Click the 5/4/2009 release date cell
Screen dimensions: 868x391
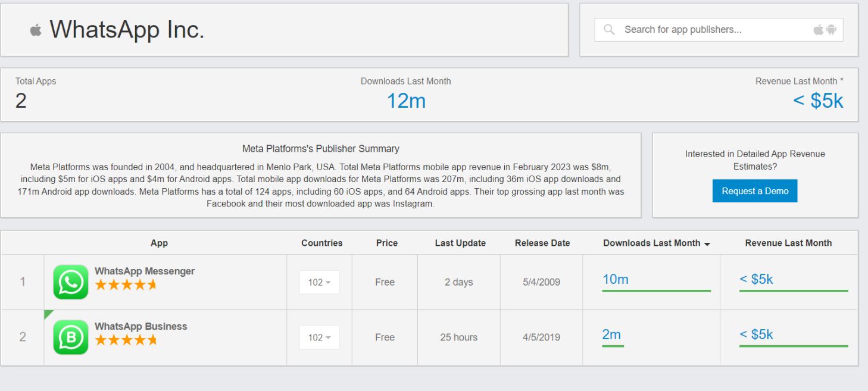click(541, 282)
